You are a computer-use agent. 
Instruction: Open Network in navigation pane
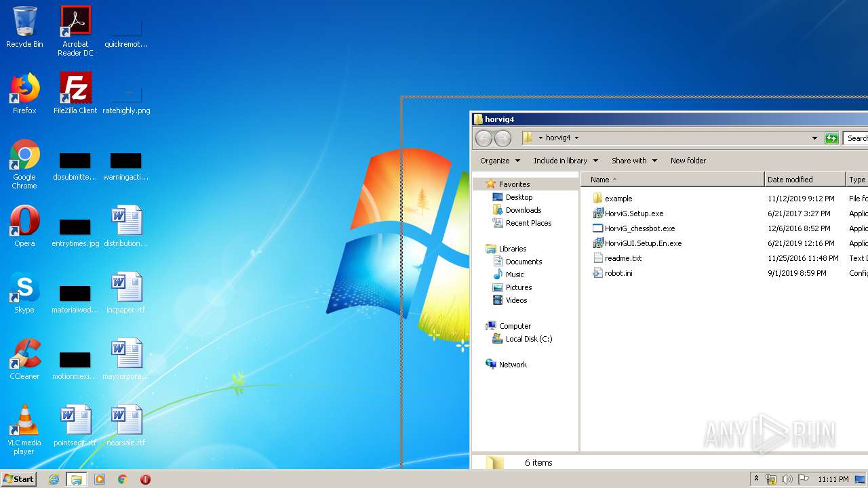(506, 365)
